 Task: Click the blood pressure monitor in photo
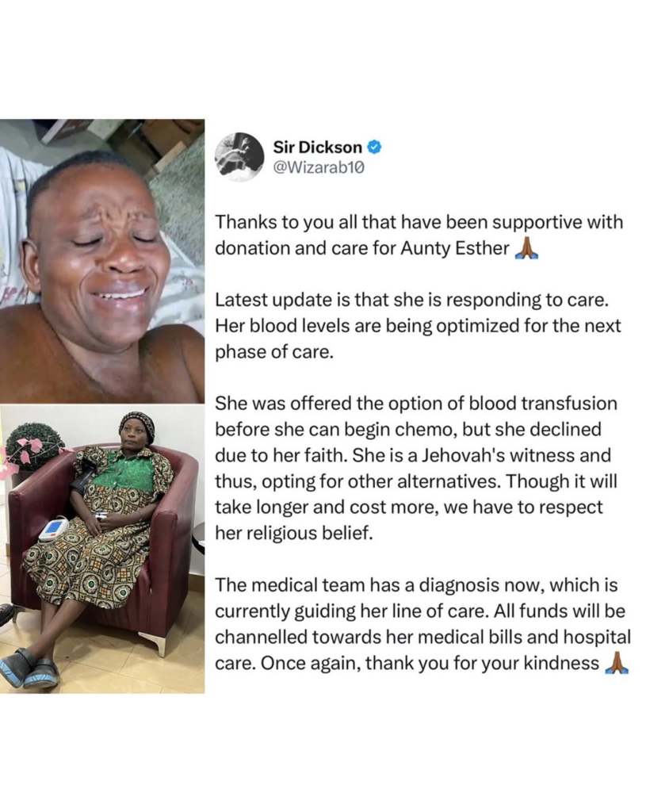pos(53,529)
